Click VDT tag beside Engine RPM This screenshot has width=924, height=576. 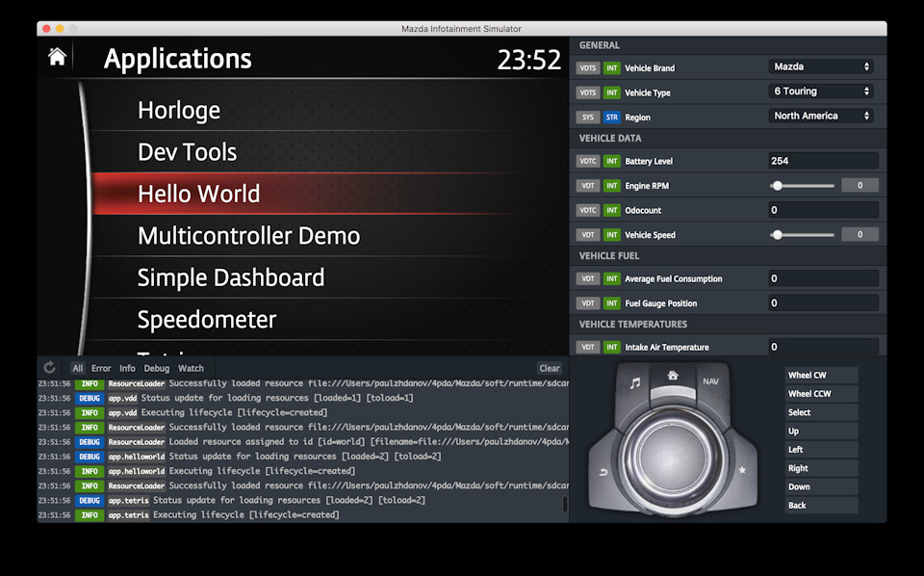587,186
